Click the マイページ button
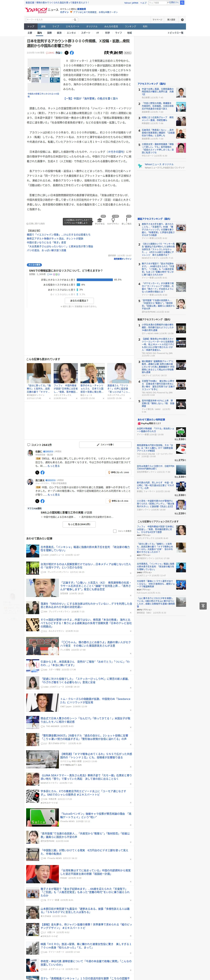 point(157,20)
